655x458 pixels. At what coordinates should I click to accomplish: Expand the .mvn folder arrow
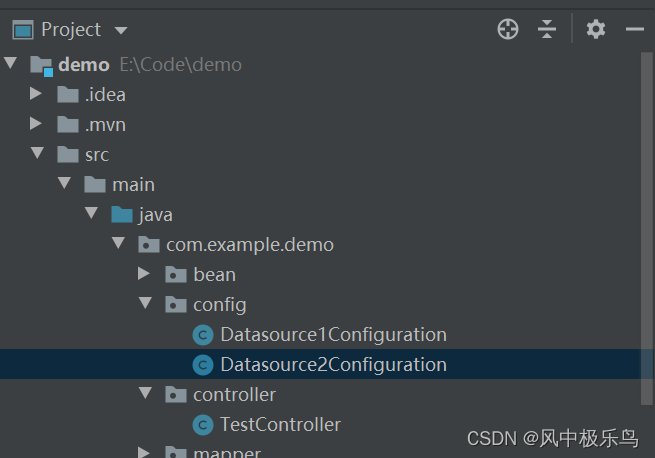point(36,124)
